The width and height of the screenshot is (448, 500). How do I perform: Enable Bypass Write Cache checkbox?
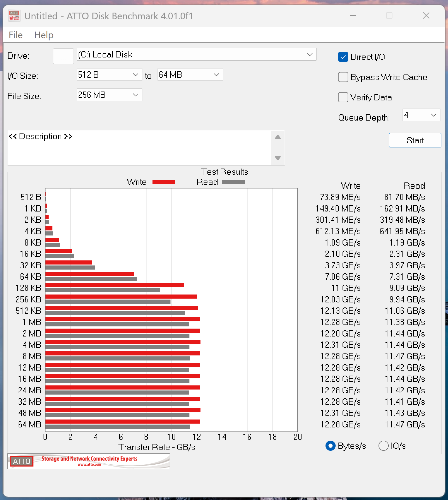[343, 77]
